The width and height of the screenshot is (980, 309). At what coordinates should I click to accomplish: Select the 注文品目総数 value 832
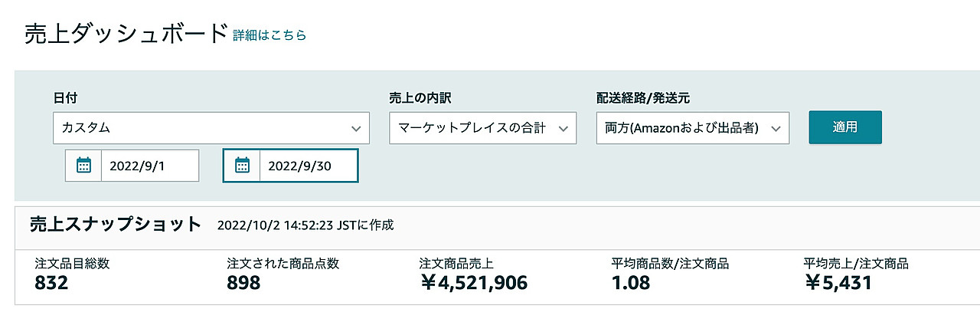52,283
